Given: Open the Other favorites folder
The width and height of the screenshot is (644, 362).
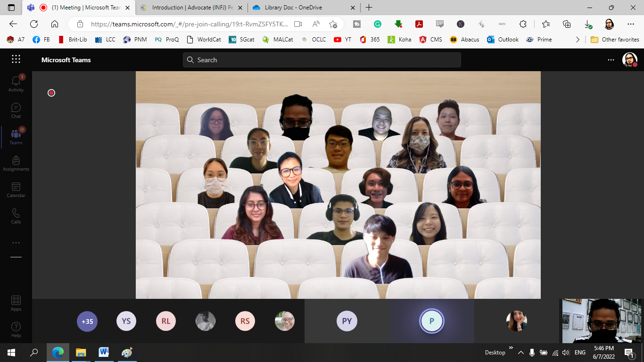Looking at the screenshot, I should (615, 40).
